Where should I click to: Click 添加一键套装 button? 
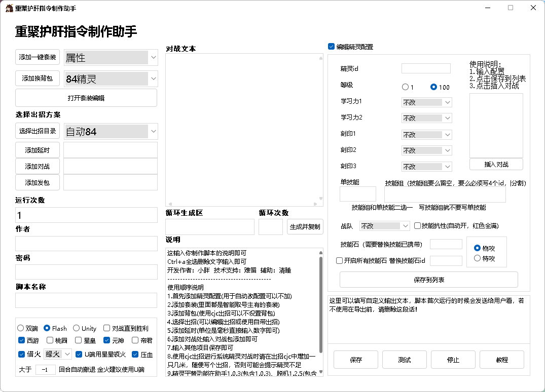tap(38, 57)
